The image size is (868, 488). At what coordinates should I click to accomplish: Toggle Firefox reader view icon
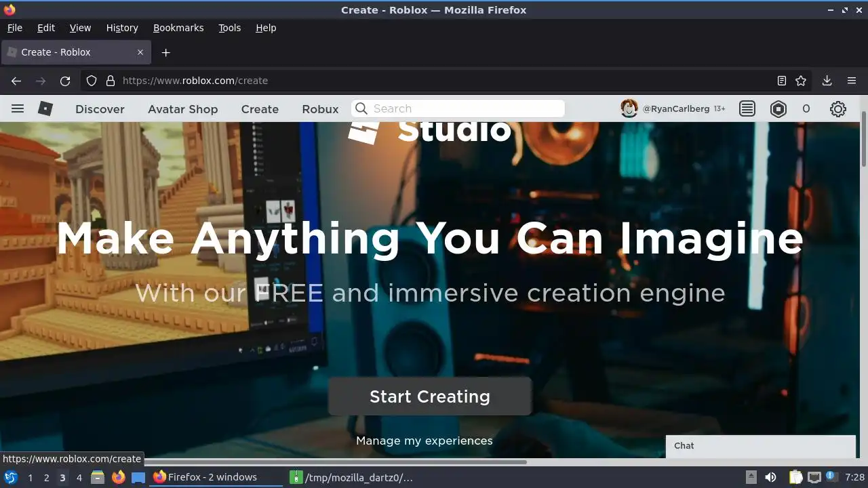(x=782, y=81)
